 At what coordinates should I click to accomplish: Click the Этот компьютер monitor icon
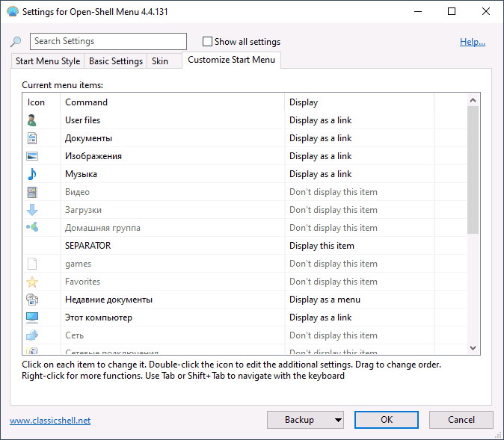tap(32, 317)
